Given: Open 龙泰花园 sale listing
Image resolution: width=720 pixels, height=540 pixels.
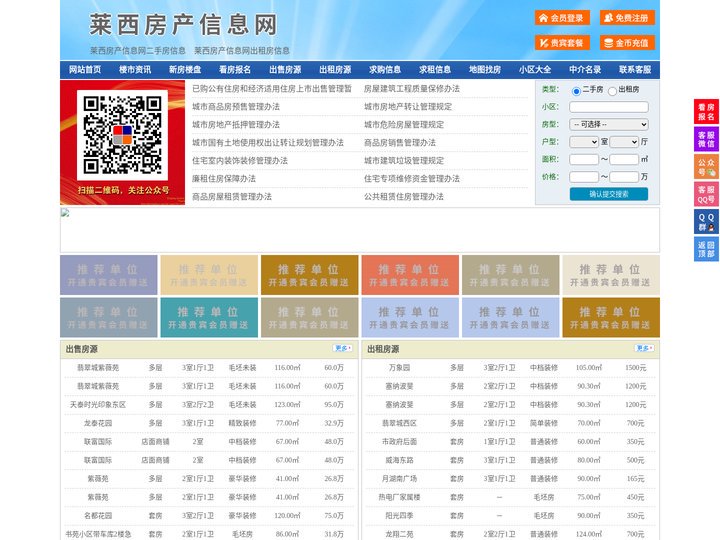Looking at the screenshot, I should (x=98, y=423).
